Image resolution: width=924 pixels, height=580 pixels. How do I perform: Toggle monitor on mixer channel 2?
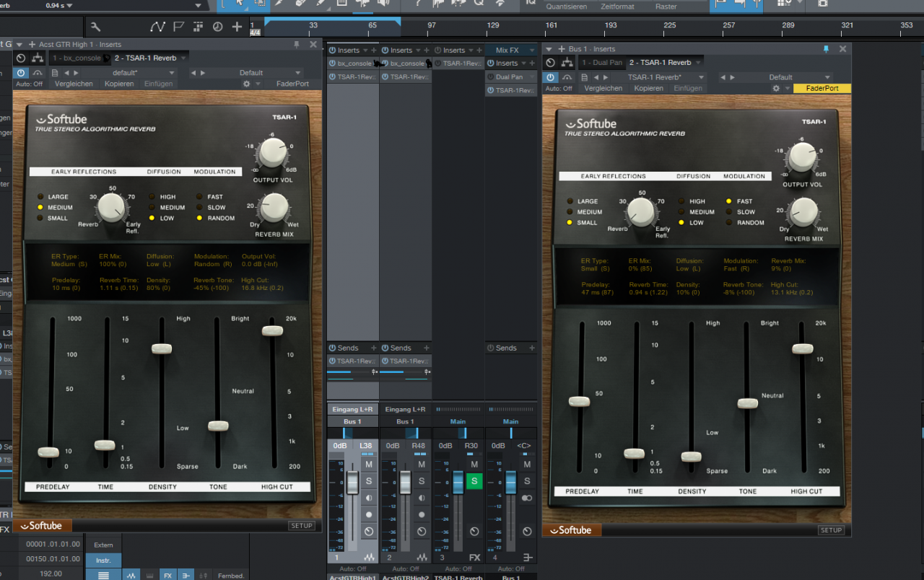(x=422, y=498)
